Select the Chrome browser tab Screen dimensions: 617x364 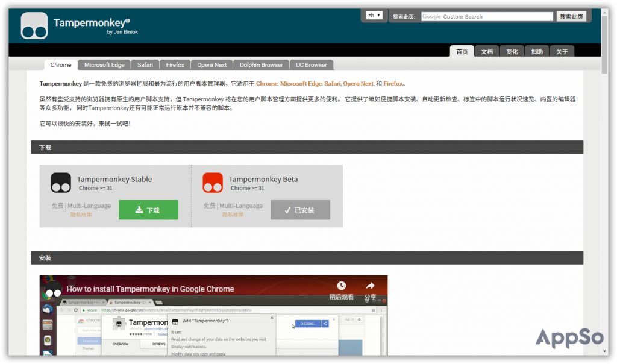[x=61, y=65]
